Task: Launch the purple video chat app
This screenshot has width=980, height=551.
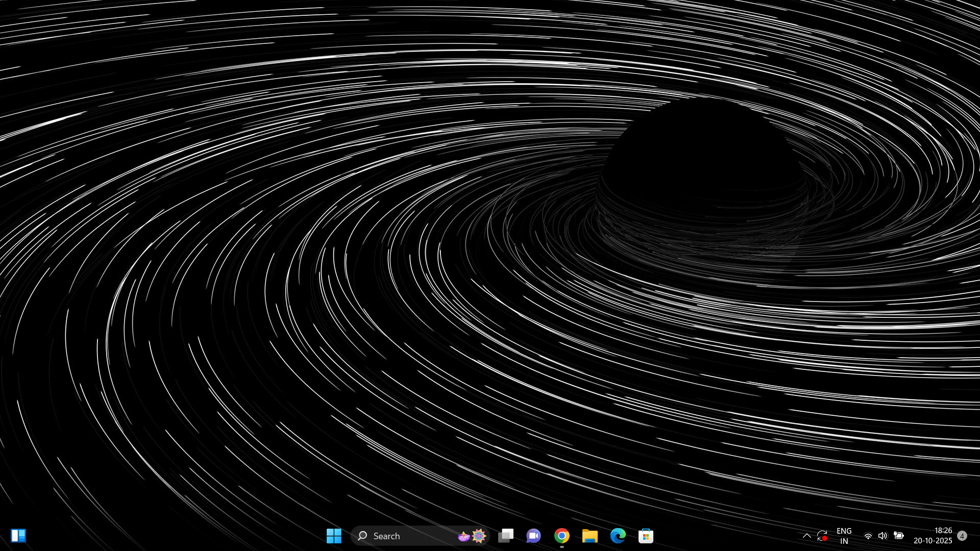Action: [x=534, y=536]
